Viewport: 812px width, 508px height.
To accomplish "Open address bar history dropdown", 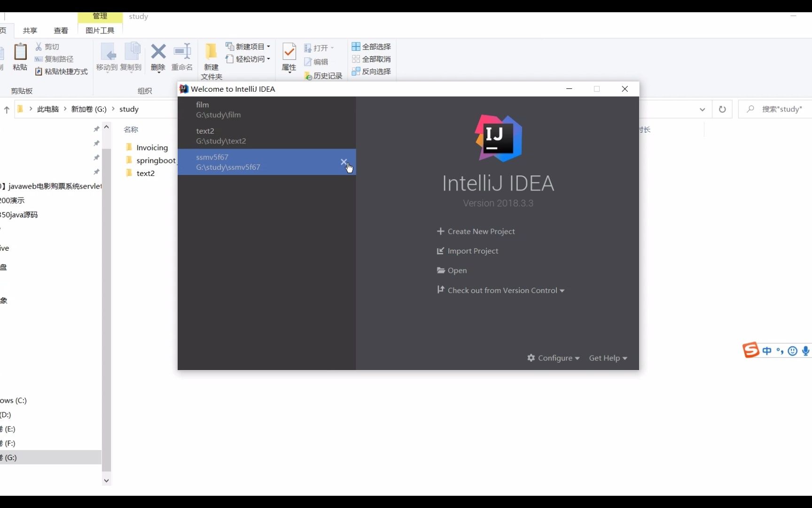I will point(702,109).
